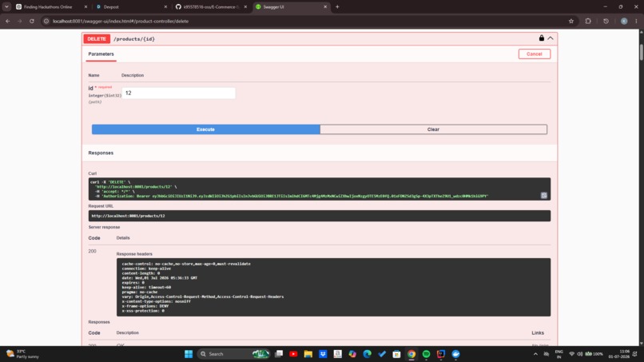
Task: Click the Request URL http://localhost:8081/products/12 box
Action: pos(320,216)
